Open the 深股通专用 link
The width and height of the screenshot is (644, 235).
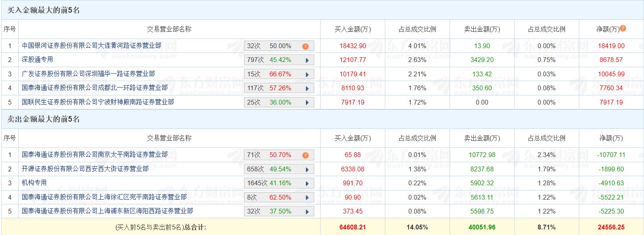(x=37, y=60)
